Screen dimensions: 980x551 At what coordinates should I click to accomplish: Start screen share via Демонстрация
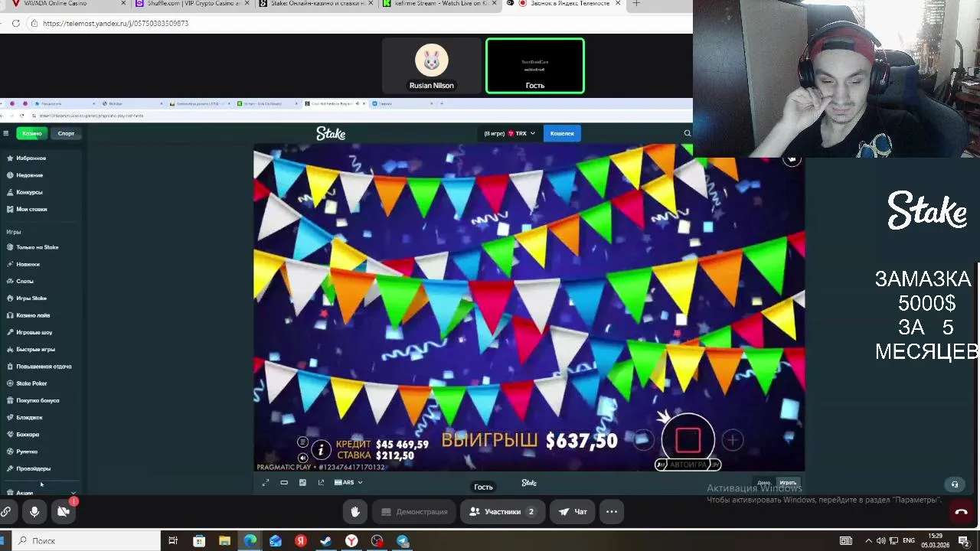(x=414, y=512)
